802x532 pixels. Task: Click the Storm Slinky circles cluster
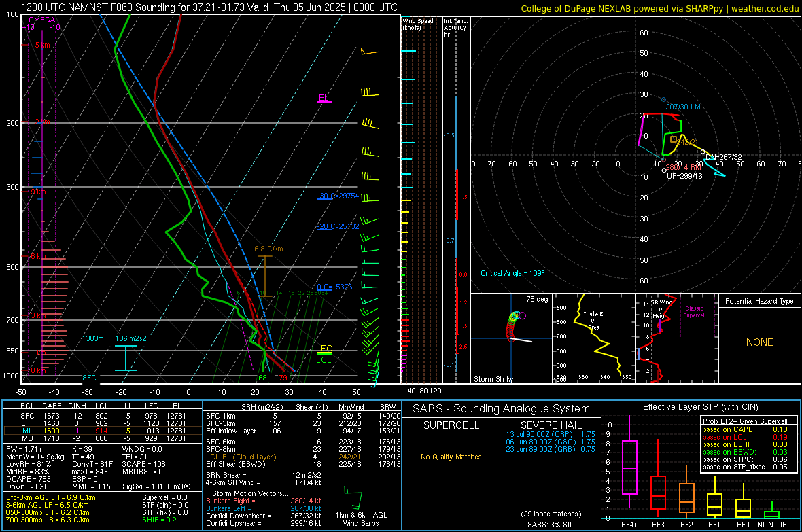516,325
